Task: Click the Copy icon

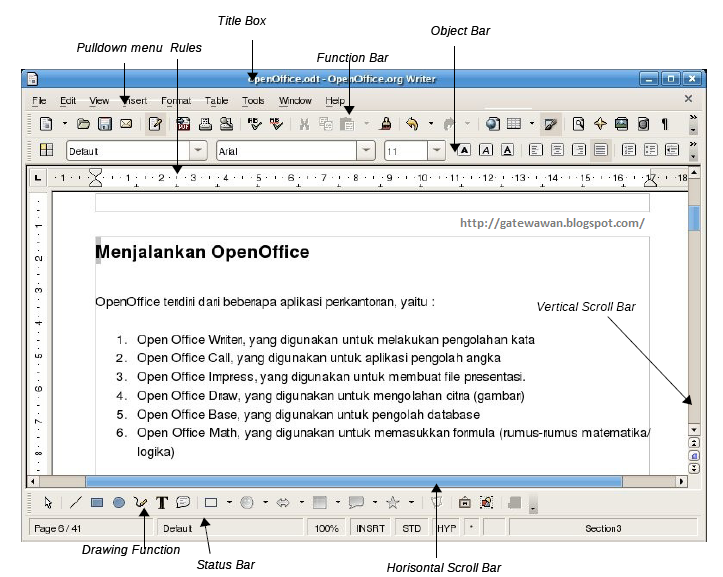Action: 326,124
